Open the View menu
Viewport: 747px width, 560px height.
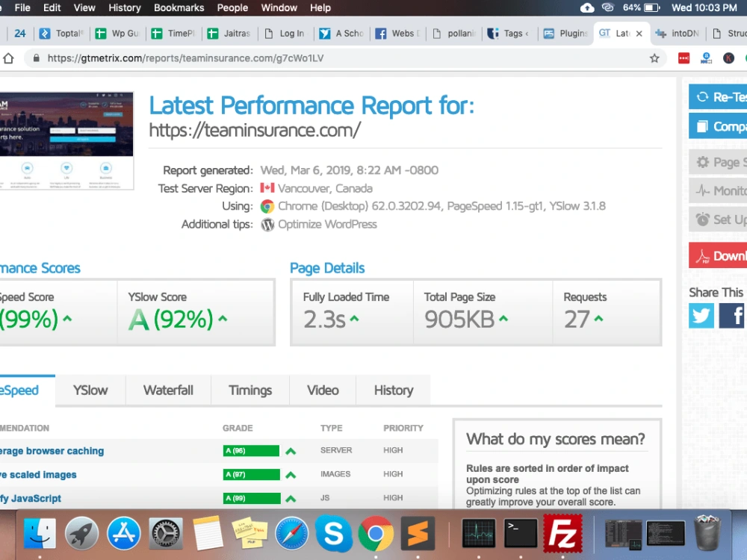pos(84,7)
